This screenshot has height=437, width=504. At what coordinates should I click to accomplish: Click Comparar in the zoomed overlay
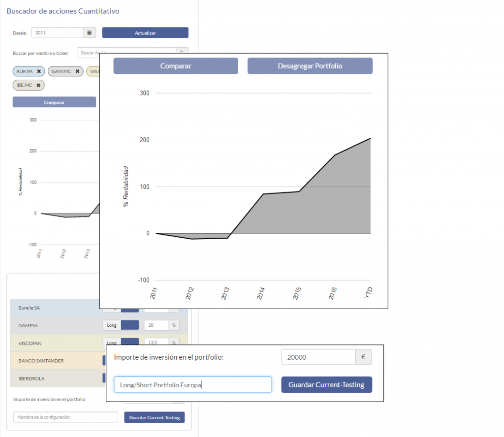(176, 66)
